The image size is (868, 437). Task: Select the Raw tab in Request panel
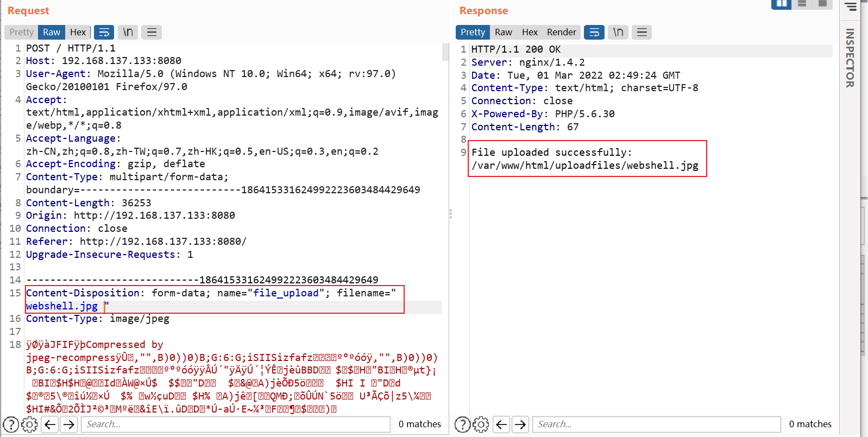(52, 32)
